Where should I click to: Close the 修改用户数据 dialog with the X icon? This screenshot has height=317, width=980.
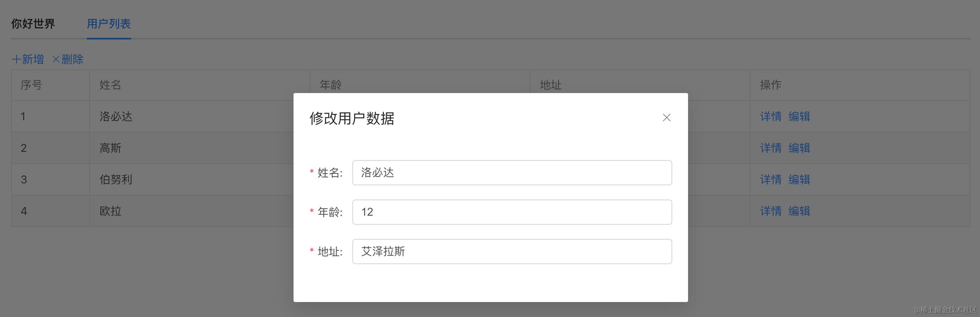tap(666, 117)
